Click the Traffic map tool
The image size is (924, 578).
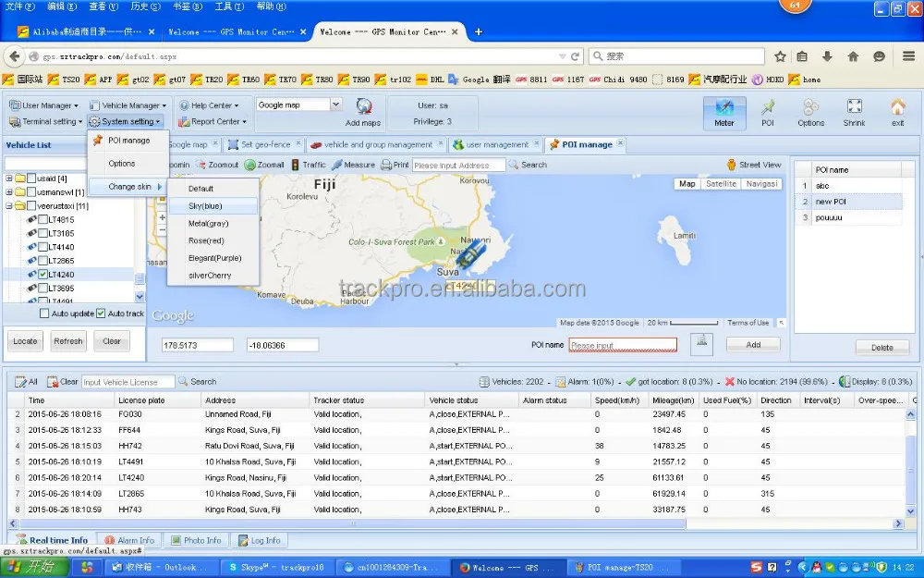[x=295, y=165]
